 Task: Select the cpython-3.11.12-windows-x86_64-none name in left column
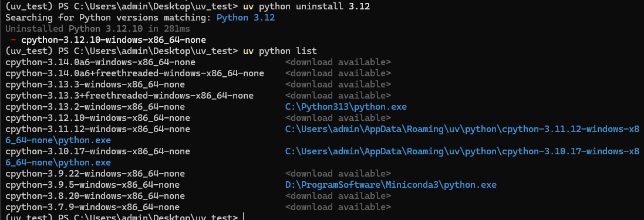pyautogui.click(x=98, y=129)
